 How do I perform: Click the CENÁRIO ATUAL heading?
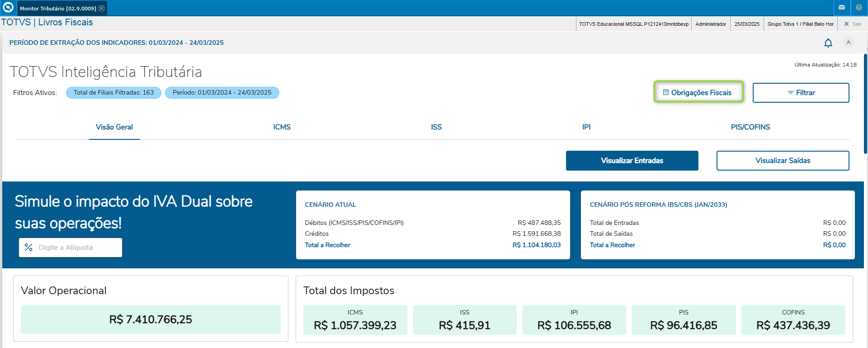(x=330, y=205)
